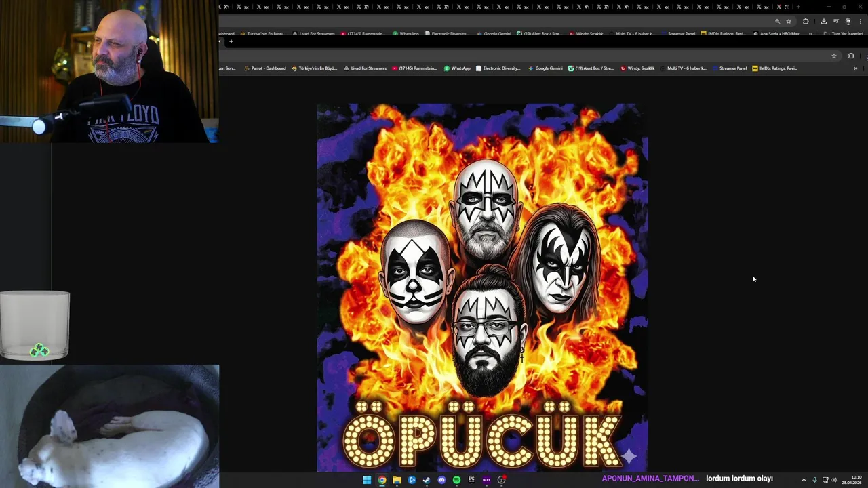Viewport: 868px width, 488px height.
Task: Open Parrot - Dashboard bookmark
Action: point(264,68)
